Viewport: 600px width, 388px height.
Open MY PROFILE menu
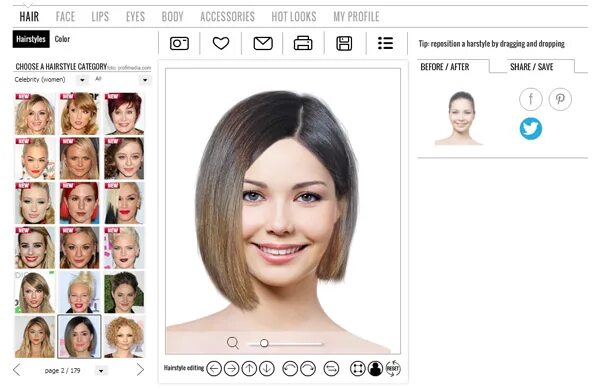356,16
